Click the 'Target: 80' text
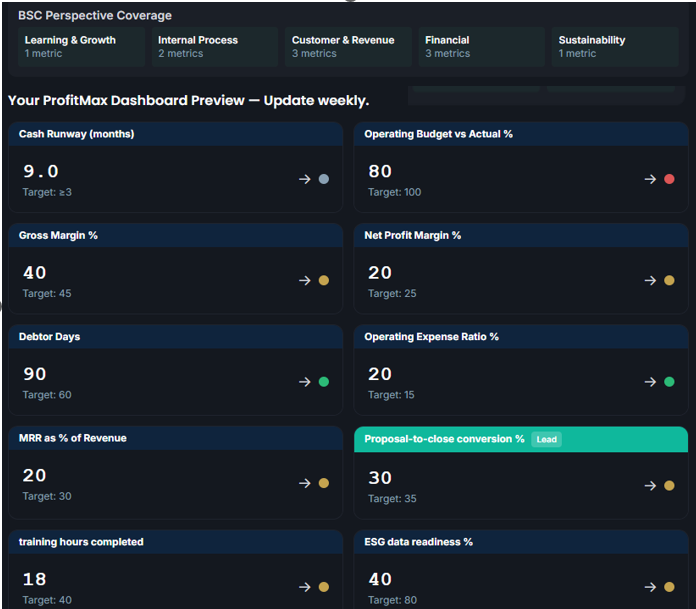Image resolution: width=696 pixels, height=609 pixels. click(392, 600)
